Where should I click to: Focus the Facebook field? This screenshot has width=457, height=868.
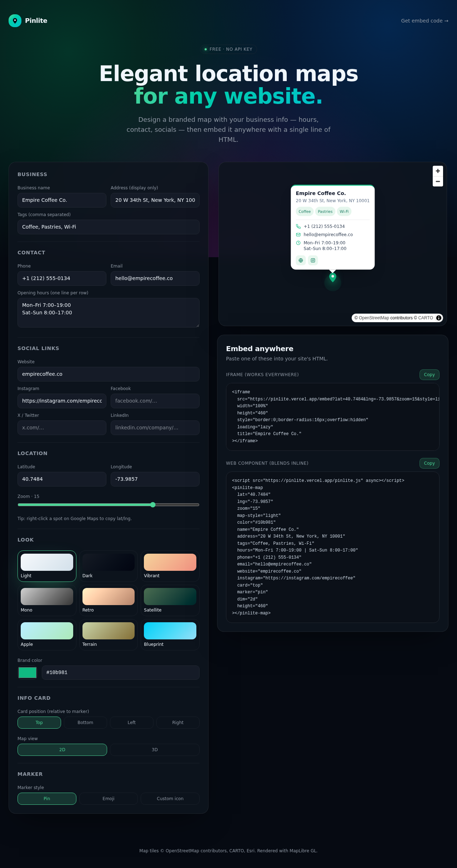point(155,401)
